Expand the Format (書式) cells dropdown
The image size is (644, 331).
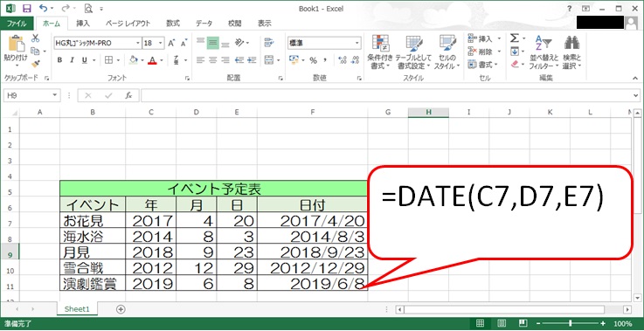[495, 65]
